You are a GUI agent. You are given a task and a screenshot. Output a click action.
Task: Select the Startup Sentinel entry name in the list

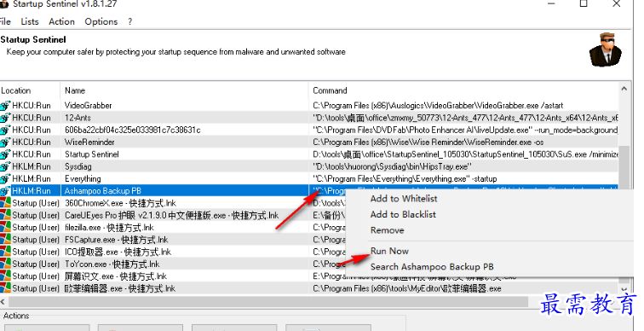tap(92, 154)
